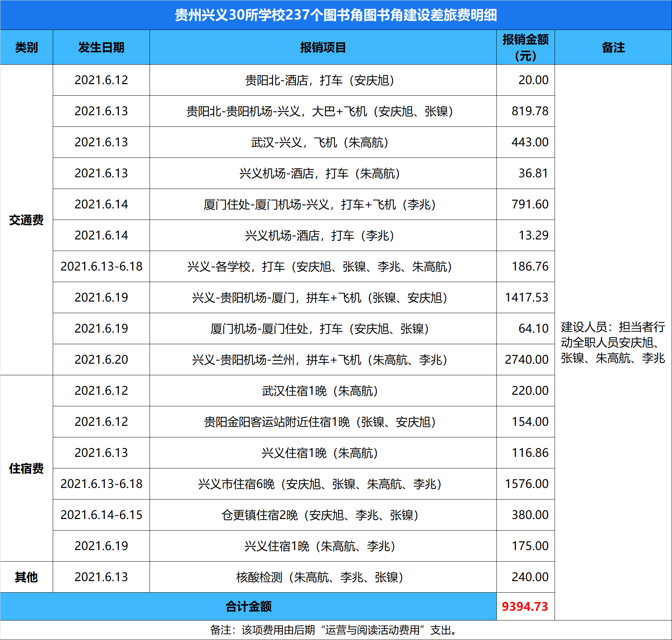672x640 pixels.
Task: Click the 报销项目 column header
Action: coord(323,47)
